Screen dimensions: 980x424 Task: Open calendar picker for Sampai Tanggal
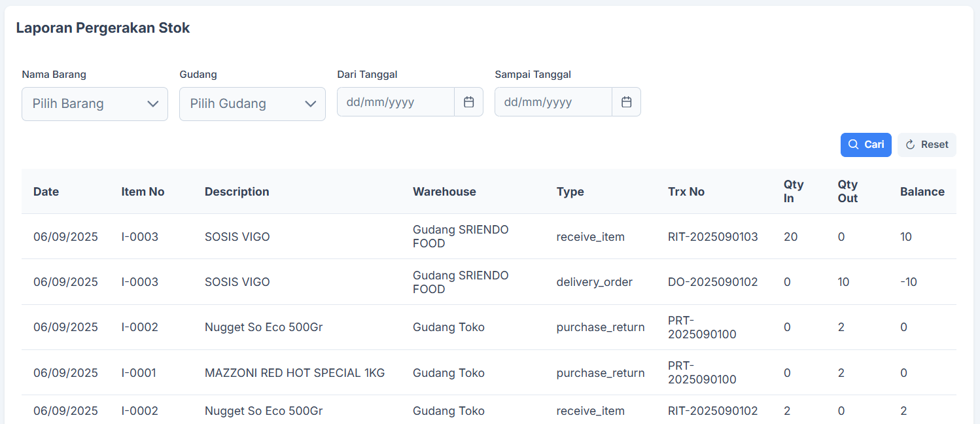[626, 102]
